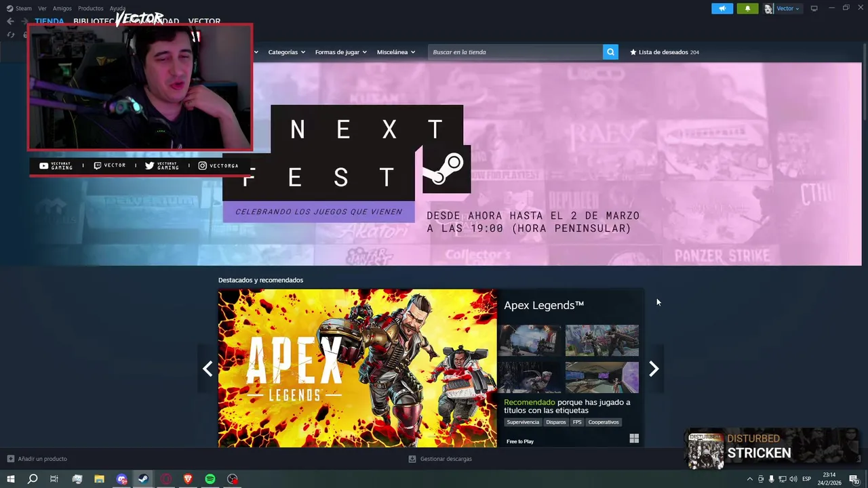Click the Supervivencia tag
868x488 pixels.
point(523,422)
